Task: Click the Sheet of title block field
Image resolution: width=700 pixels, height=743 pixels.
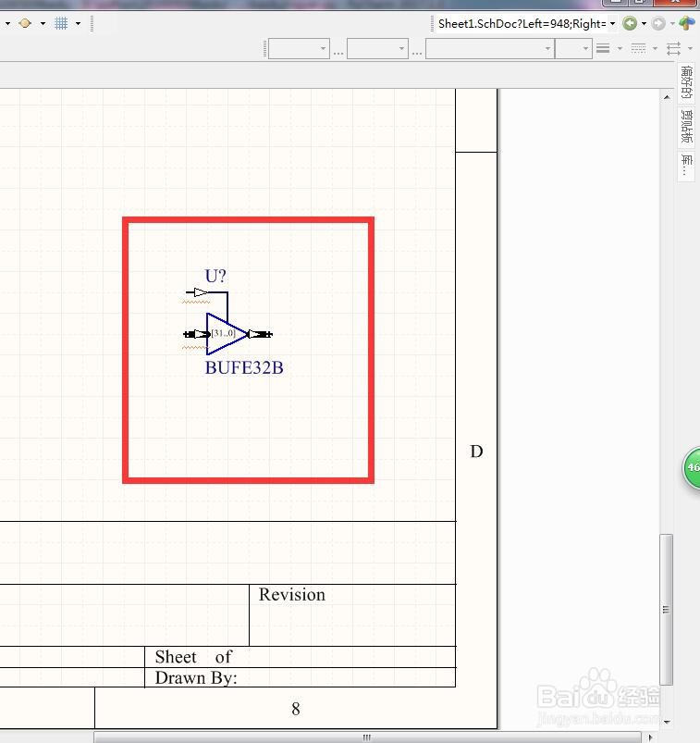Action: pyautogui.click(x=300, y=657)
